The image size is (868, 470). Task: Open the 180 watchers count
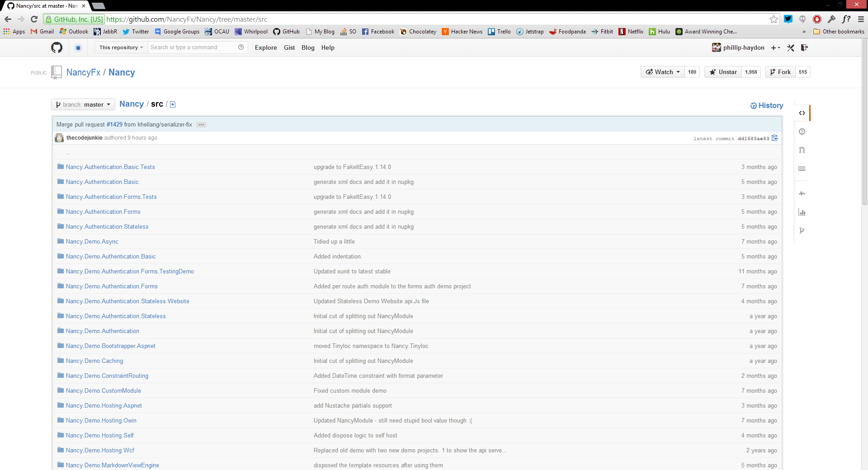(x=692, y=72)
